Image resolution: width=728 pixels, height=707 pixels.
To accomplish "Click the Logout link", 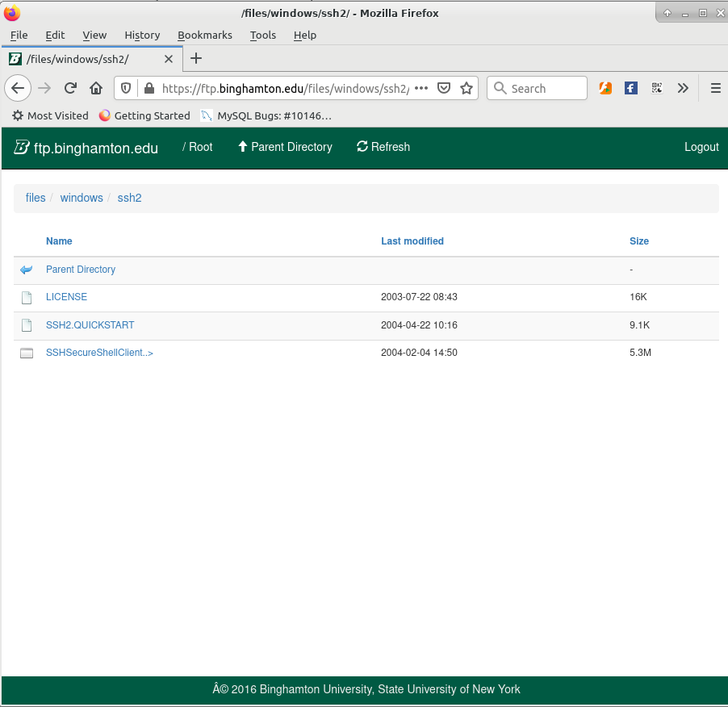I will (701, 147).
